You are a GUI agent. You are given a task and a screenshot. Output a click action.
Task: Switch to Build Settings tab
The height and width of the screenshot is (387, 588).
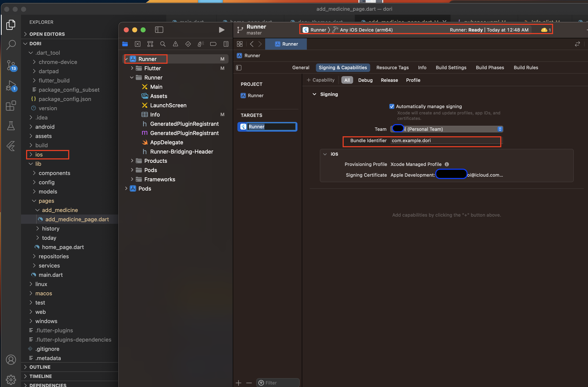(x=451, y=68)
